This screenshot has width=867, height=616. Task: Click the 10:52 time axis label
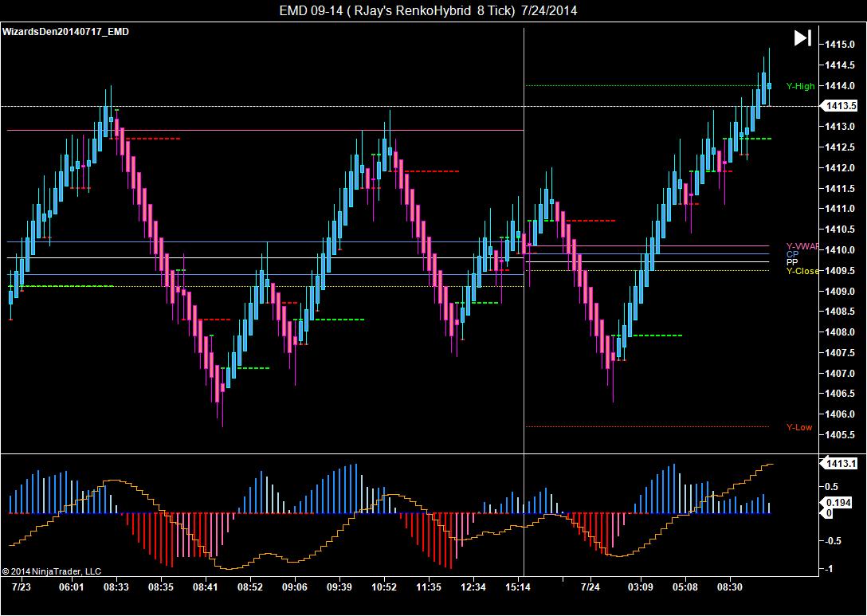384,587
